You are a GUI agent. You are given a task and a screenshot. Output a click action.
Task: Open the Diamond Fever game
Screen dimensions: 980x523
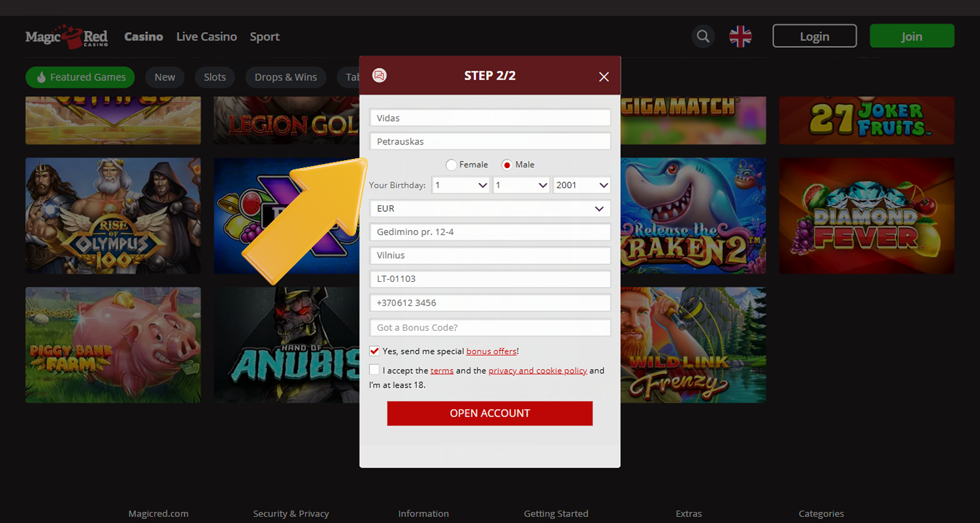[x=867, y=216]
